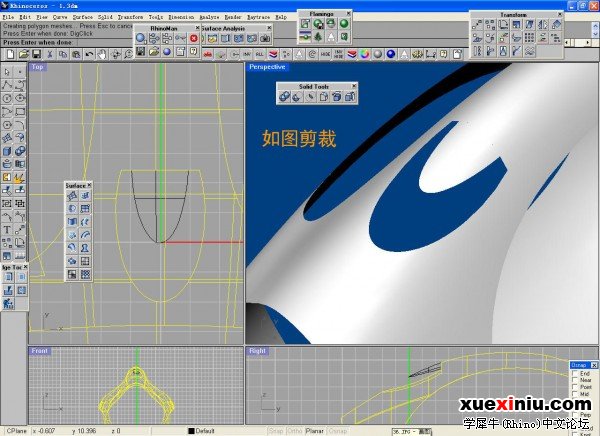Click the camera icon in Surface Analysis toolbar
This screenshot has width=600, height=436.
265,38
